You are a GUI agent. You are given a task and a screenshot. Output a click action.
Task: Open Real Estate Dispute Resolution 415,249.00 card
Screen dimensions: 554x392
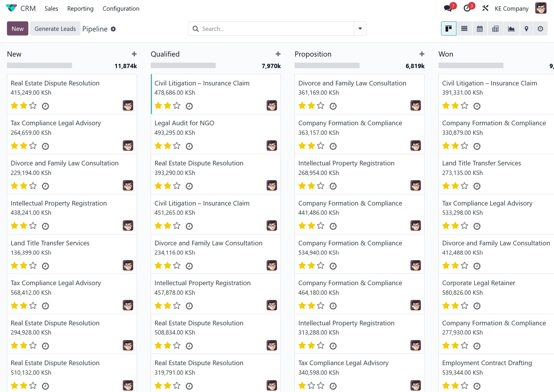[x=72, y=94]
